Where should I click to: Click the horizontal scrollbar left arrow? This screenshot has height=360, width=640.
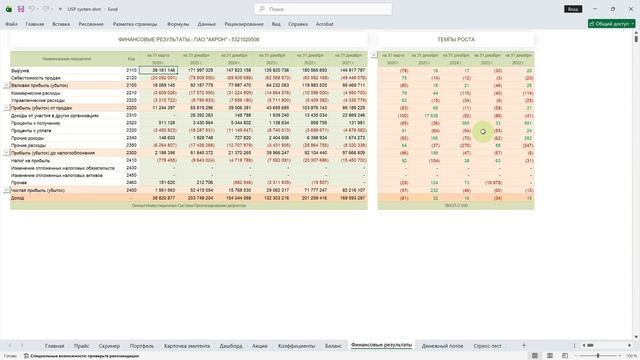pyautogui.click(x=584, y=346)
